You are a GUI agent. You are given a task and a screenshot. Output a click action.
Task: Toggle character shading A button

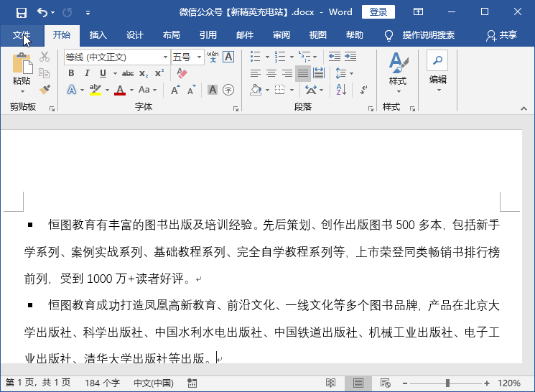pos(213,90)
